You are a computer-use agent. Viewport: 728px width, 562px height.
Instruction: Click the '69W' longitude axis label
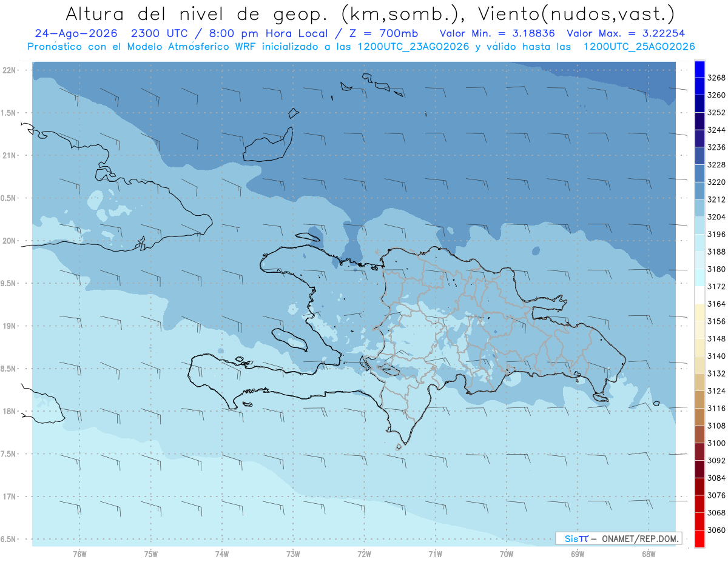coord(578,554)
